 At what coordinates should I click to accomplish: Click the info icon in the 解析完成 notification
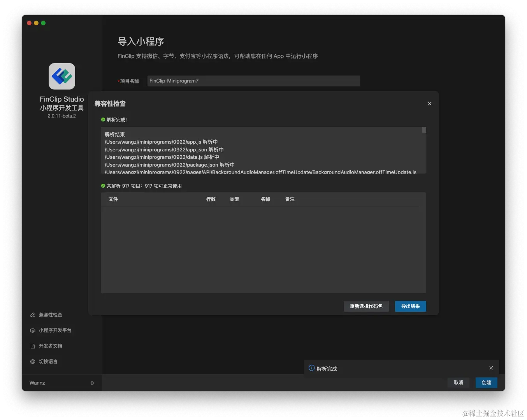312,368
